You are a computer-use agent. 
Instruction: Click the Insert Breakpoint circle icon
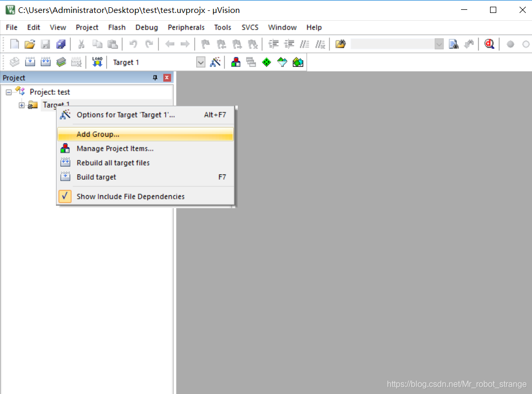click(510, 44)
